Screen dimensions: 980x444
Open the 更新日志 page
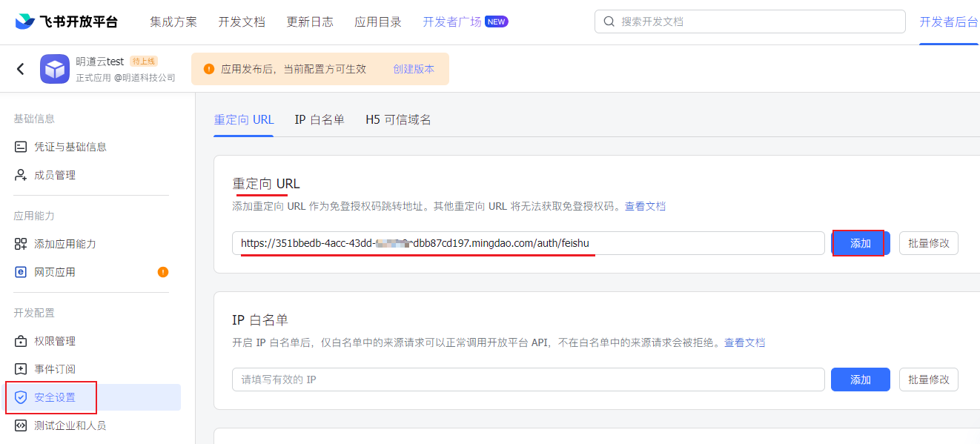pos(310,21)
